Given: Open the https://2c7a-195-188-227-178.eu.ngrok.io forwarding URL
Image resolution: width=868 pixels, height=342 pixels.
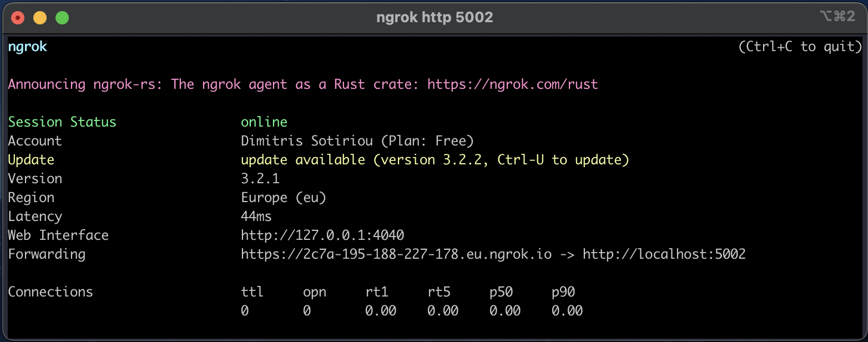Looking at the screenshot, I should point(396,254).
